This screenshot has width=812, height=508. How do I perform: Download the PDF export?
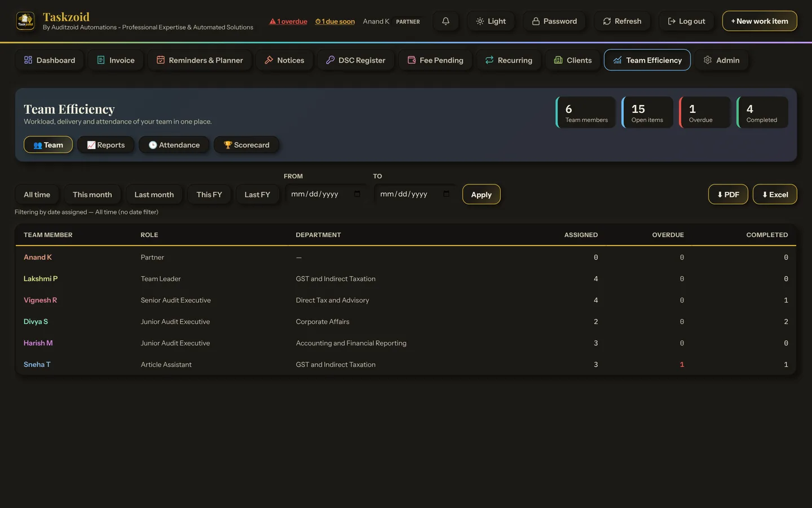728,194
